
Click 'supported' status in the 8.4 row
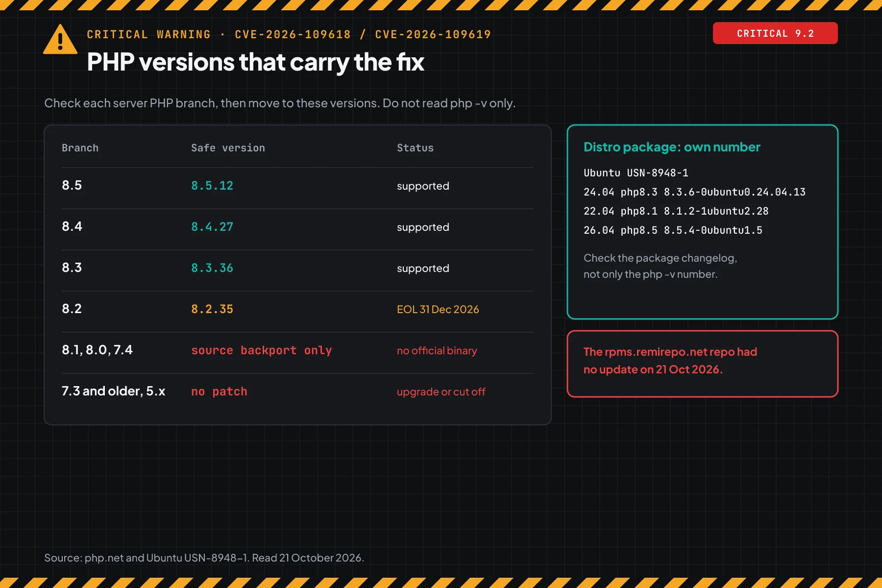[x=423, y=227]
